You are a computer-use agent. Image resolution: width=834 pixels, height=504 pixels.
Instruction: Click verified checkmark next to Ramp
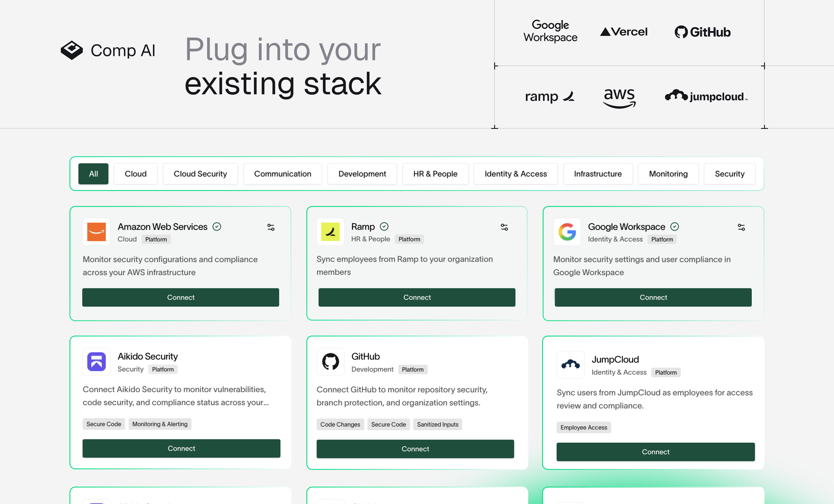(384, 226)
